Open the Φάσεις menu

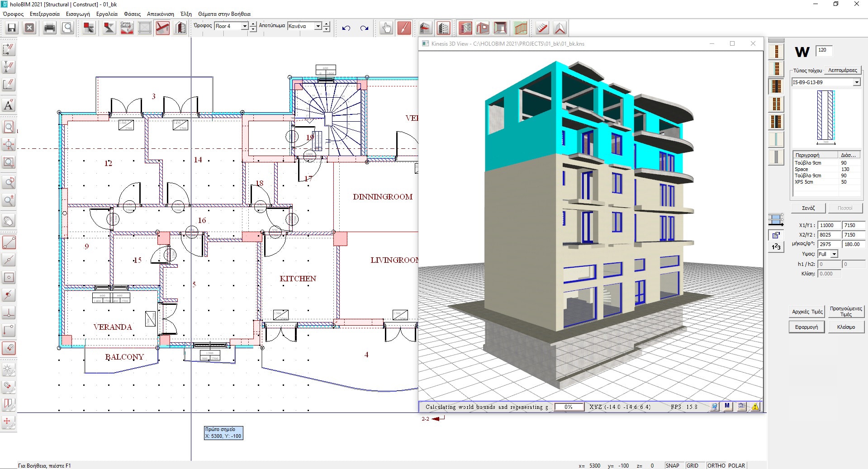click(133, 14)
